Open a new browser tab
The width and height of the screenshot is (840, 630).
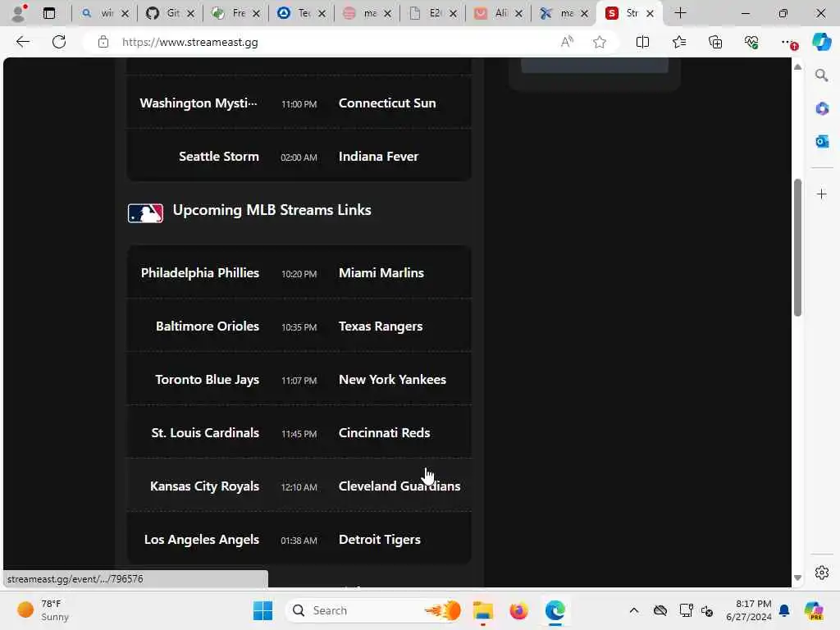click(680, 13)
